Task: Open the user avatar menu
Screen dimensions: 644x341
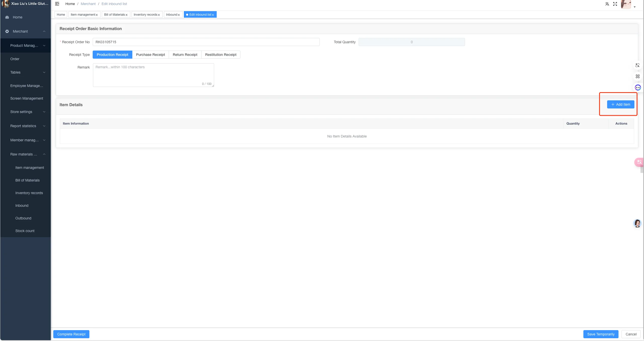Action: coord(626,4)
